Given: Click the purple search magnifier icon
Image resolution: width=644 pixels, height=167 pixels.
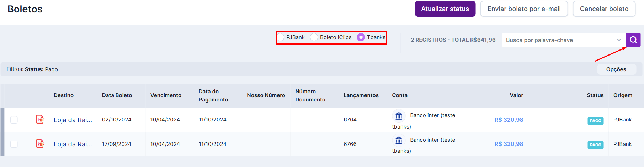Looking at the screenshot, I should [633, 40].
